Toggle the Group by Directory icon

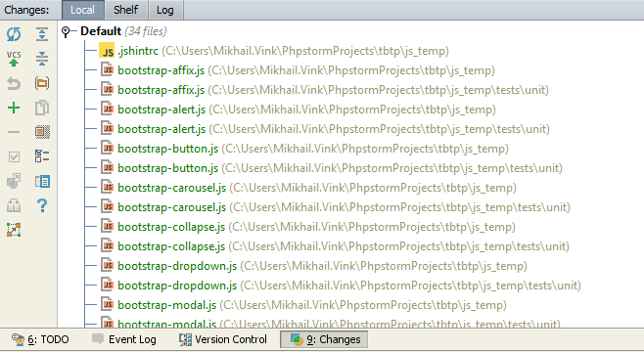pos(42,83)
